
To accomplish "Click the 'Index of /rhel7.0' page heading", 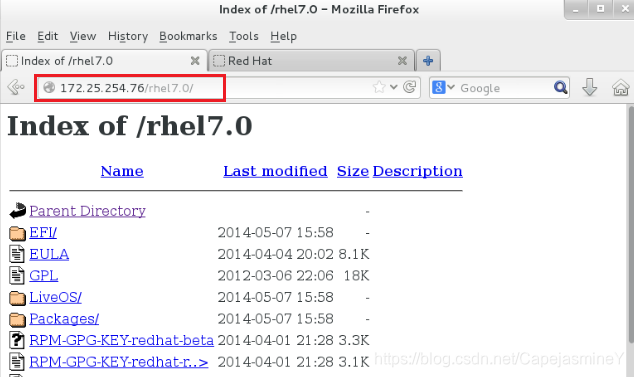I will point(130,126).
